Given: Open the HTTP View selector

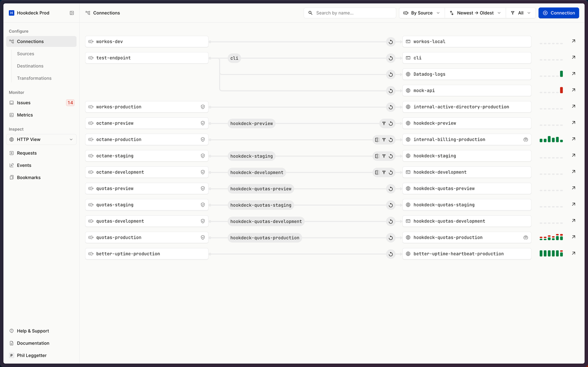Looking at the screenshot, I should [41, 139].
